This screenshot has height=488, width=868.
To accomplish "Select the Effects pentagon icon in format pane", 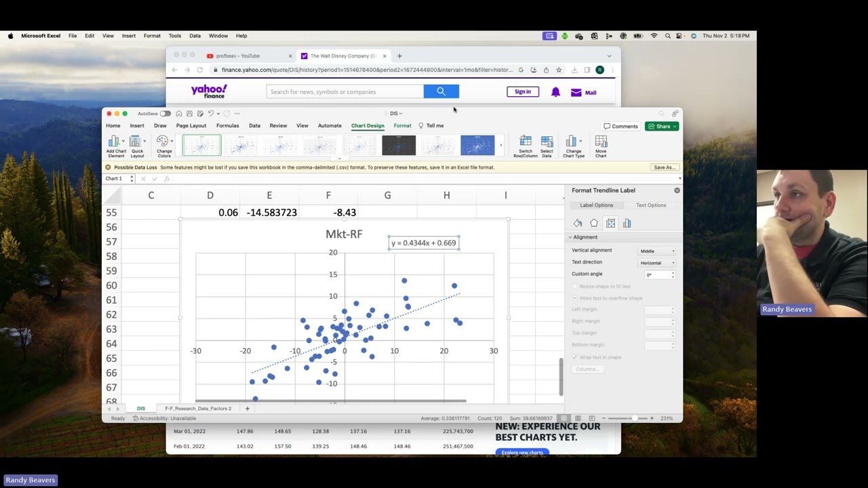I will click(x=594, y=223).
